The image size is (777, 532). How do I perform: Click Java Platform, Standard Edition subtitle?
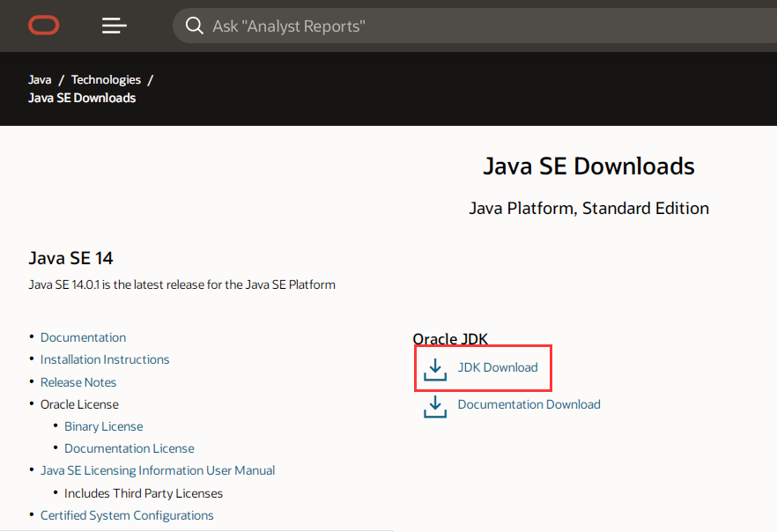(588, 208)
